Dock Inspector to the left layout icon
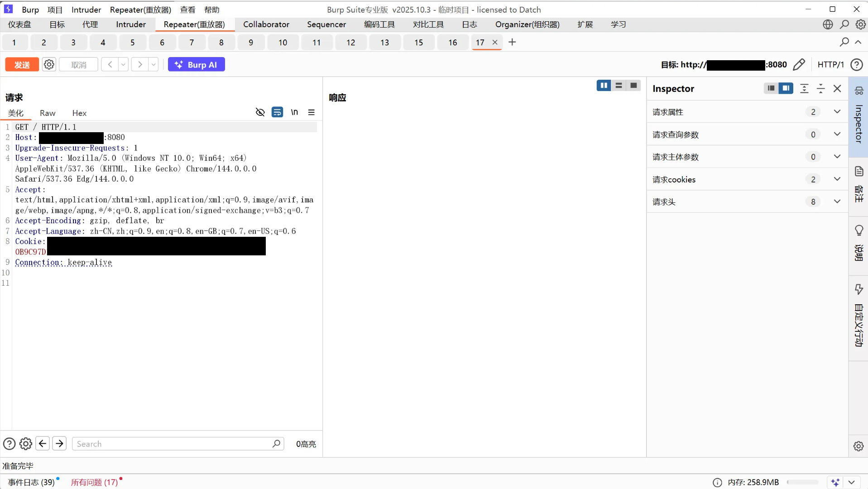The height and width of the screenshot is (489, 868). coord(771,88)
